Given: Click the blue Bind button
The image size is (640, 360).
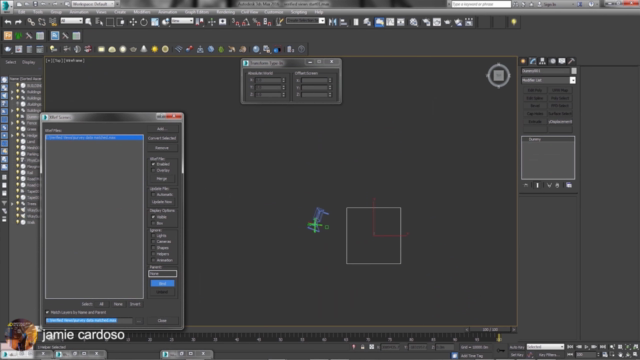Looking at the screenshot, I should point(162,283).
